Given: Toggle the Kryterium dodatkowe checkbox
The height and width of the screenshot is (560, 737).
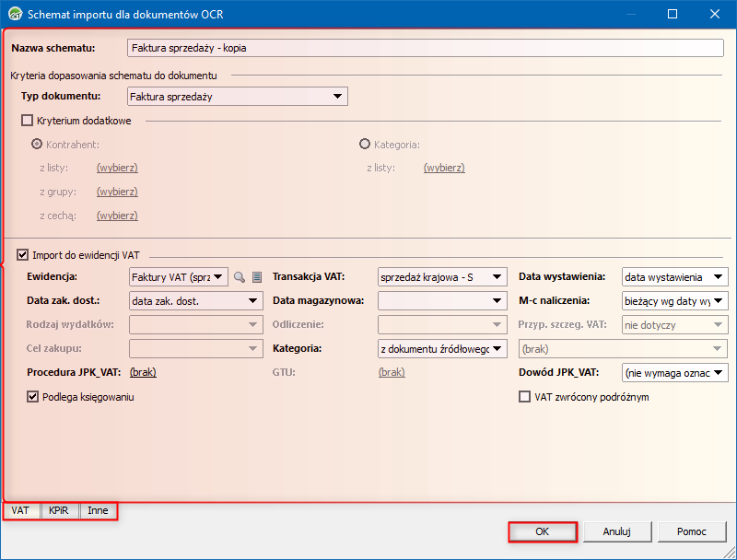Looking at the screenshot, I should [x=28, y=121].
